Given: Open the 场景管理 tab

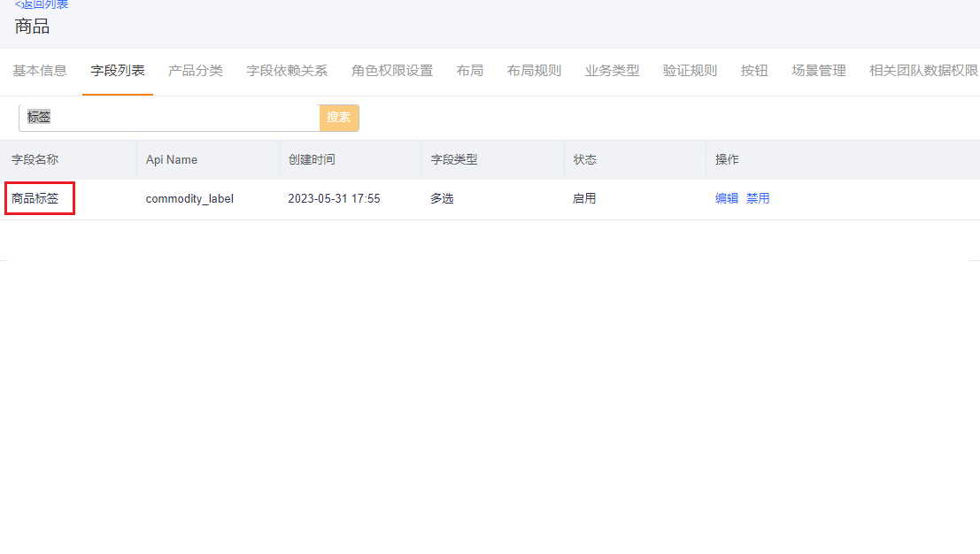Looking at the screenshot, I should (819, 71).
